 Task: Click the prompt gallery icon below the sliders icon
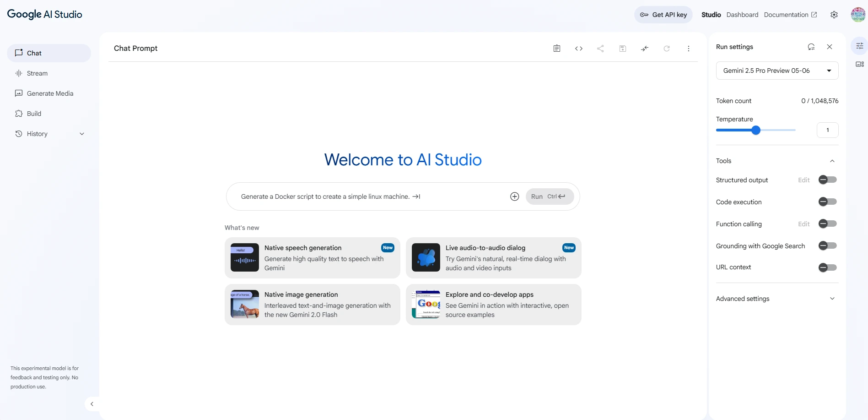click(x=860, y=64)
